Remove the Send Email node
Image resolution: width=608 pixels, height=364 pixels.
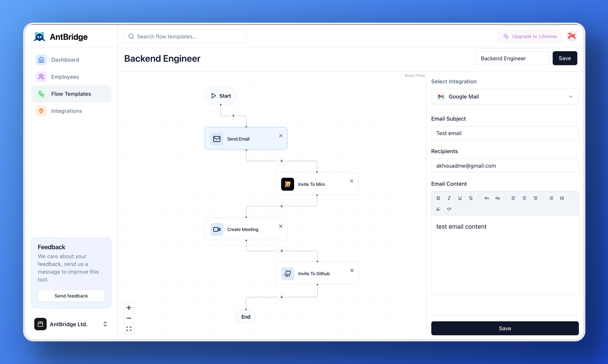(281, 136)
